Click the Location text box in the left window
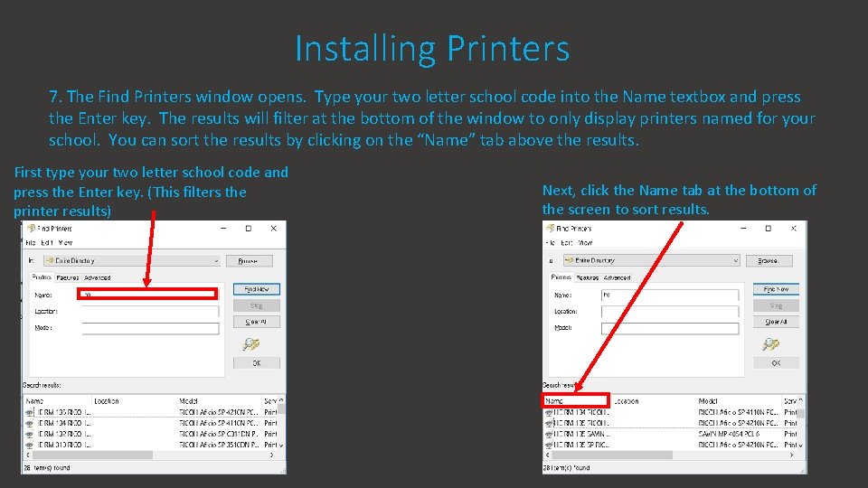 (151, 312)
